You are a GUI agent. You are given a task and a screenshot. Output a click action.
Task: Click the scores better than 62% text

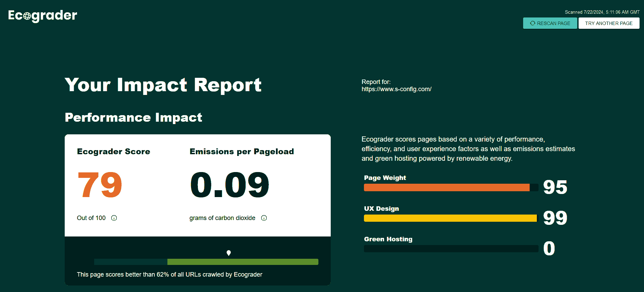pos(169,275)
